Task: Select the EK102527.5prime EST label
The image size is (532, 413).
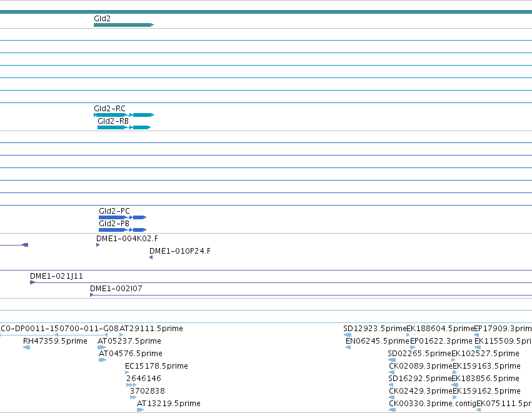Action: click(486, 354)
